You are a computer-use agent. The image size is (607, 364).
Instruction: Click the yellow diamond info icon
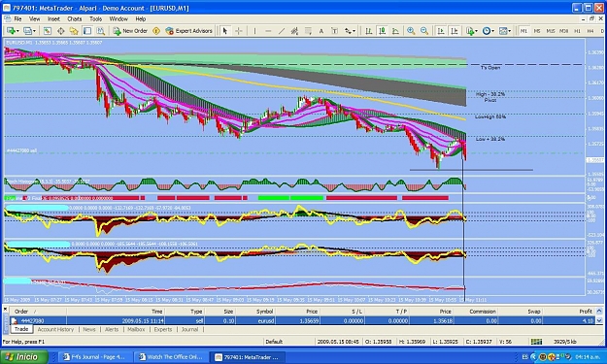pos(156,31)
